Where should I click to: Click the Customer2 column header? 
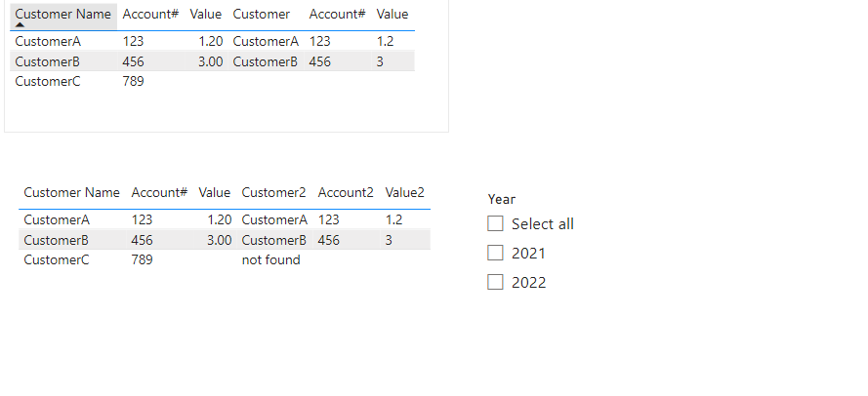273,192
